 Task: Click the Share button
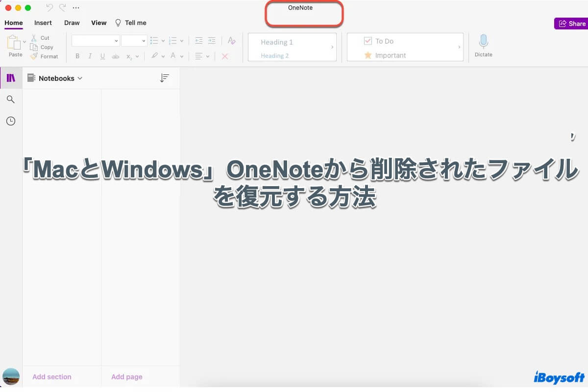click(x=571, y=24)
